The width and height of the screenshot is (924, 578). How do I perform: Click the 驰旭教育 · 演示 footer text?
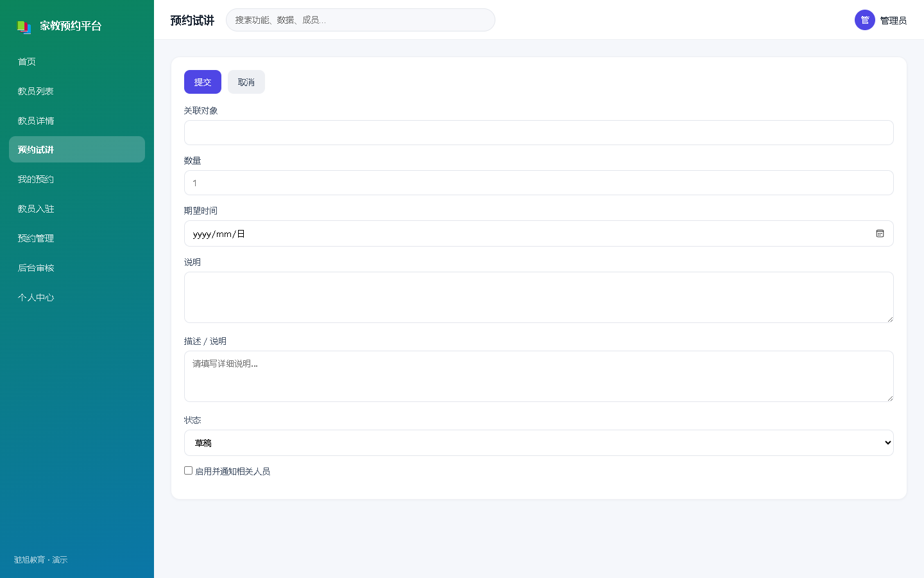tap(40, 560)
